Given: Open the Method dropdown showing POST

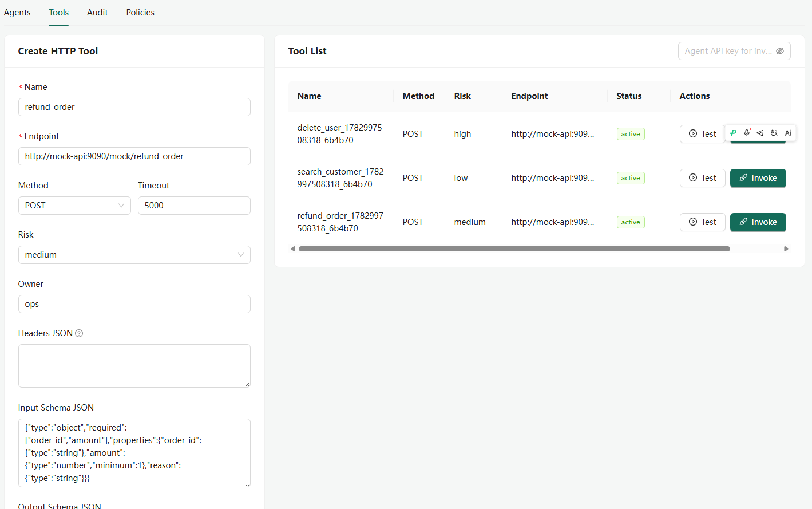Looking at the screenshot, I should pyautogui.click(x=74, y=206).
